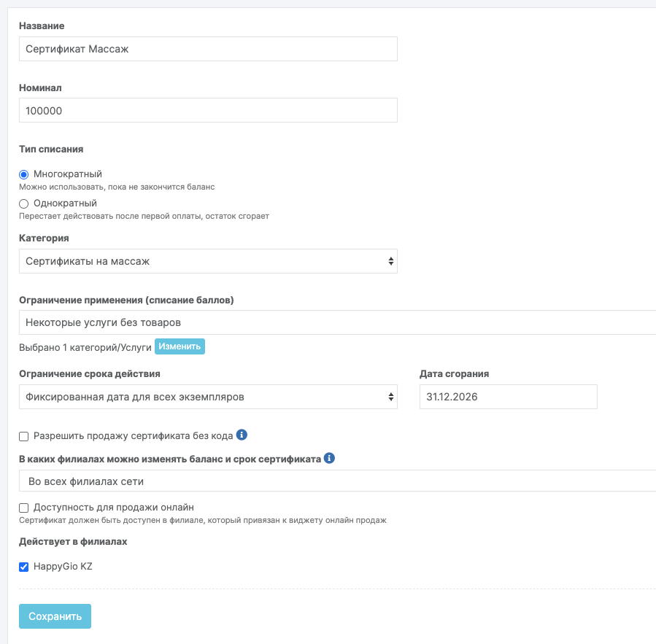Image resolution: width=656 pixels, height=644 pixels.
Task: Click into the Номинал field
Action: coord(208,111)
